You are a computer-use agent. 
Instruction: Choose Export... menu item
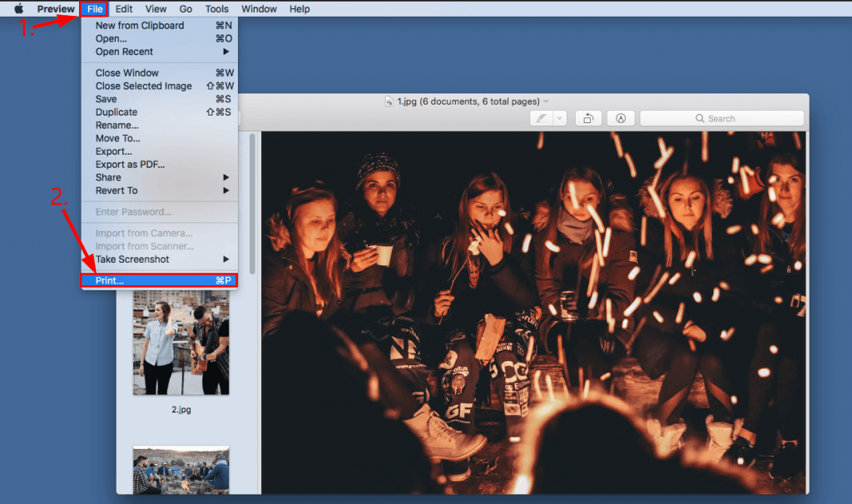tap(160, 151)
